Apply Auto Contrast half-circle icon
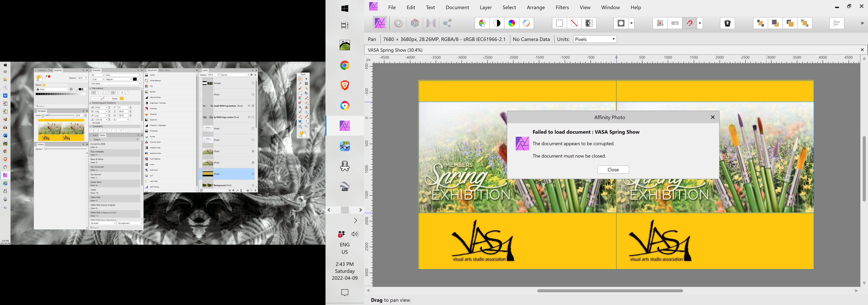Screen dimensions: 868x305 coord(497,23)
